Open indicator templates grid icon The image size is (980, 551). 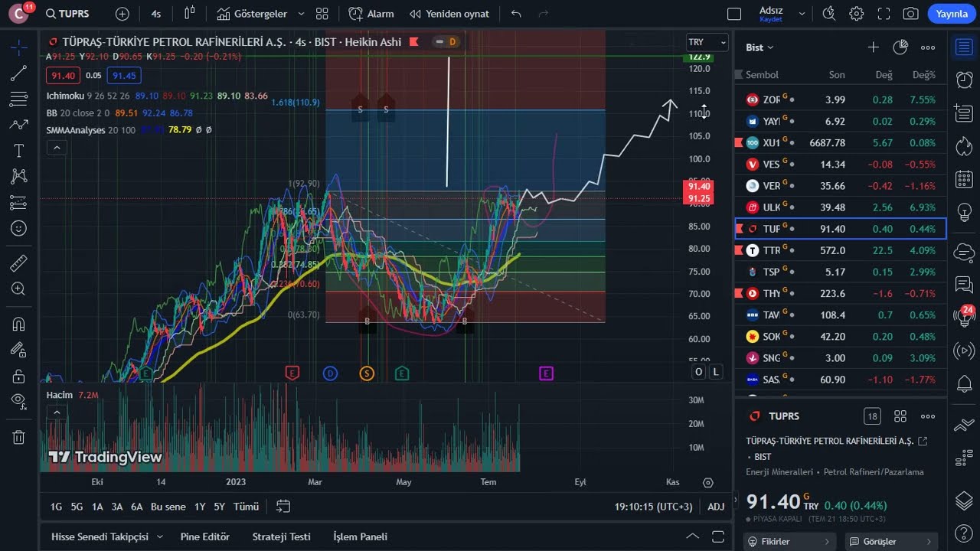pyautogui.click(x=322, y=14)
